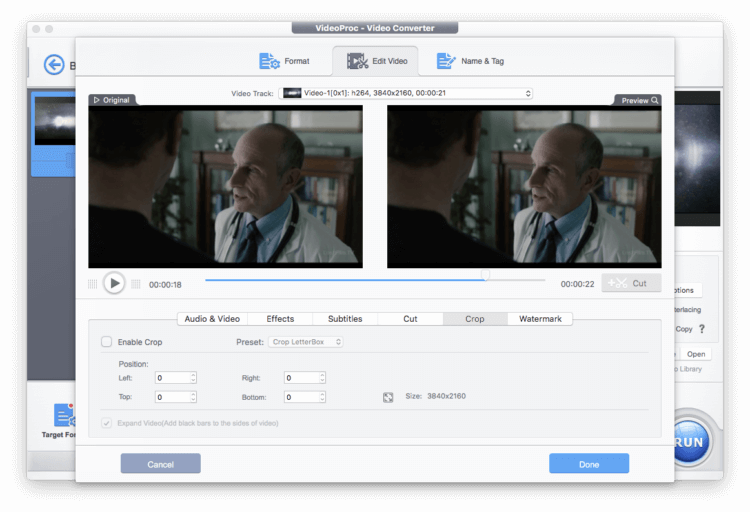750x512 pixels.
Task: Click the RUN button in main window
Action: coord(691,442)
